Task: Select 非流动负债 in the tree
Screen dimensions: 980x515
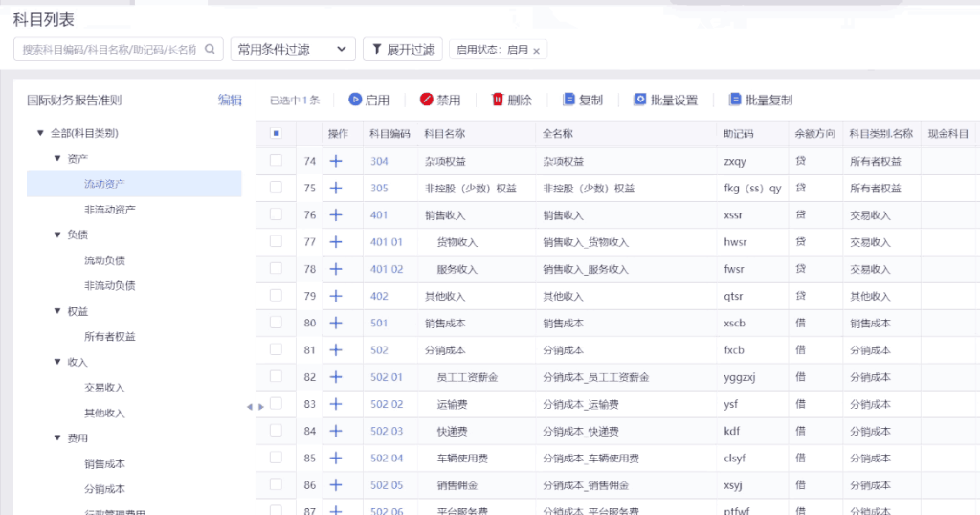Action: [x=110, y=285]
